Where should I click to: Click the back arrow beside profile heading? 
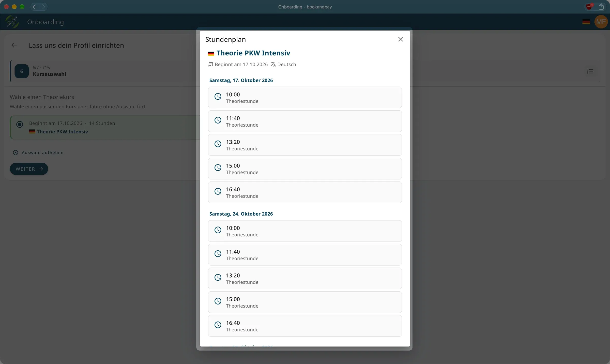tap(14, 45)
